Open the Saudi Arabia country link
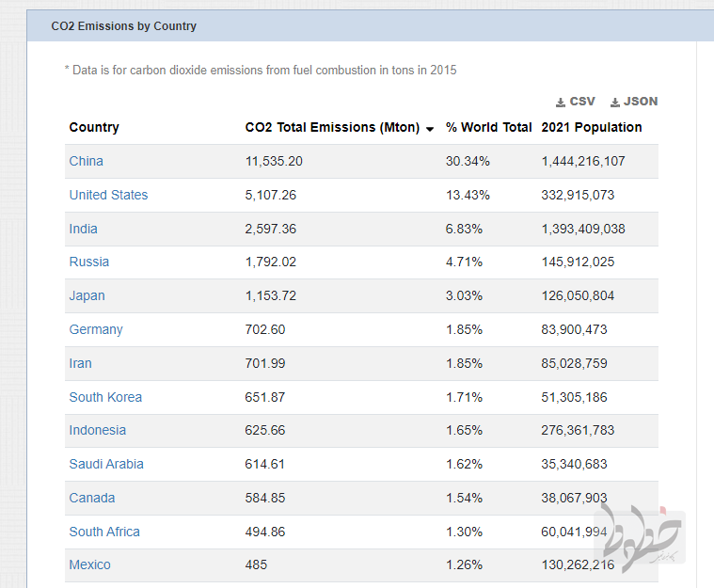Screen dimensions: 714x588 point(106,464)
